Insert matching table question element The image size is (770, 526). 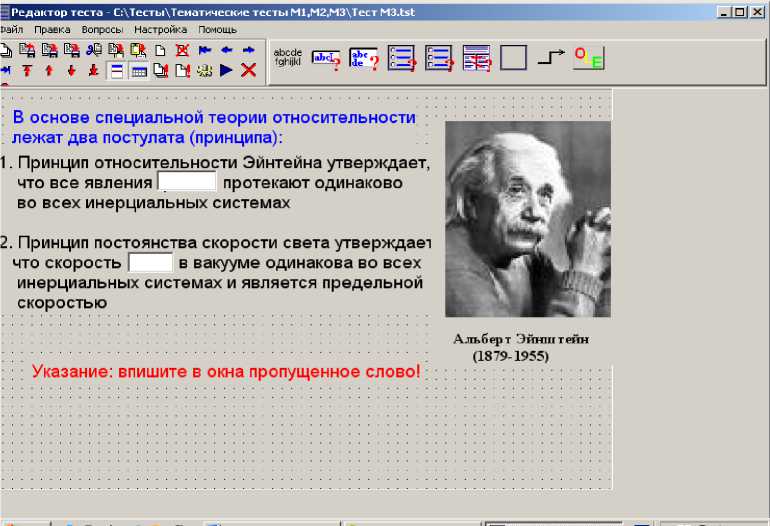click(476, 58)
